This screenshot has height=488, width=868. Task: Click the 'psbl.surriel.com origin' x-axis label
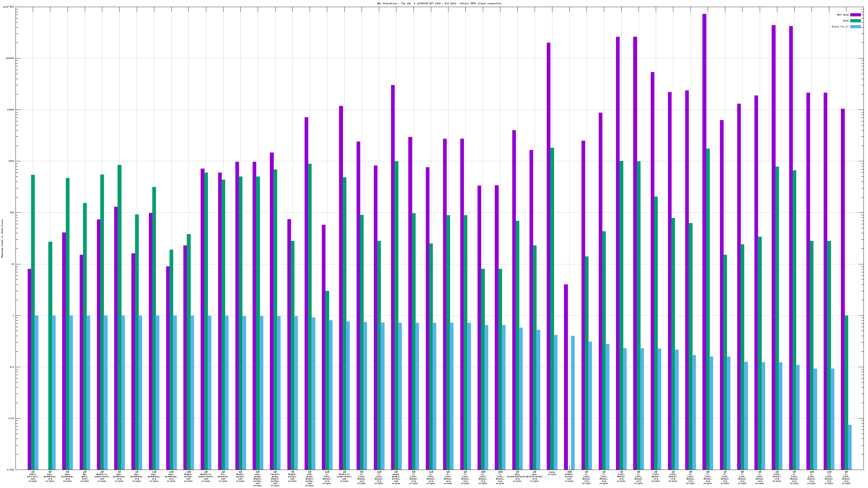pyautogui.click(x=33, y=476)
